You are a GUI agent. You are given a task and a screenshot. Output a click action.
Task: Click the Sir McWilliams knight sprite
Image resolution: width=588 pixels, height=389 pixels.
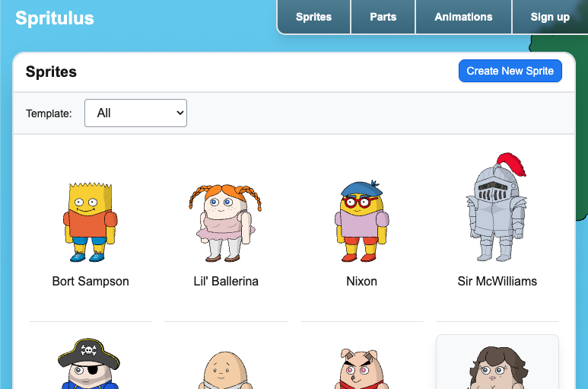(497, 208)
